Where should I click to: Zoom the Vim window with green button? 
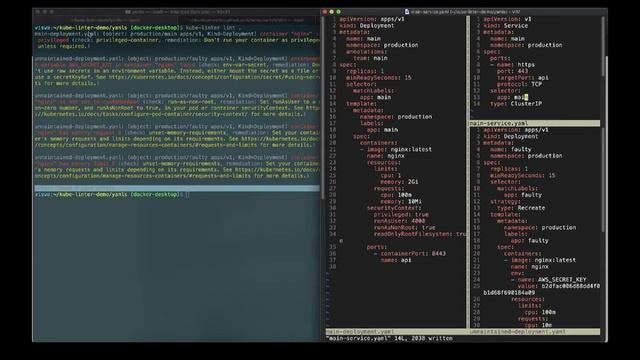pyautogui.click(x=338, y=12)
